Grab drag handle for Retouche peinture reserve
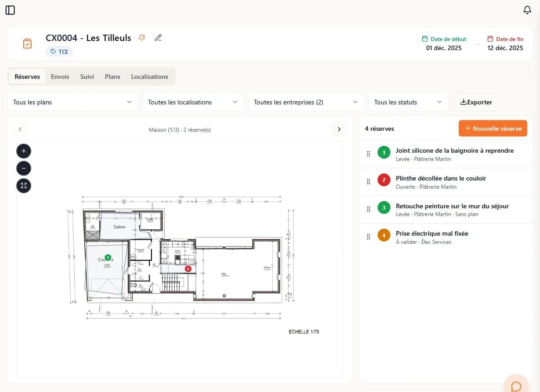 click(x=369, y=209)
